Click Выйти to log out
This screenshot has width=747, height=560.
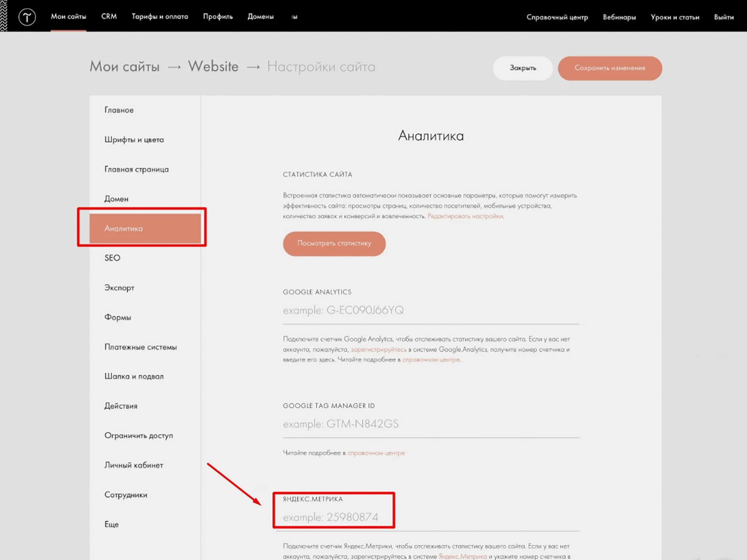(723, 17)
